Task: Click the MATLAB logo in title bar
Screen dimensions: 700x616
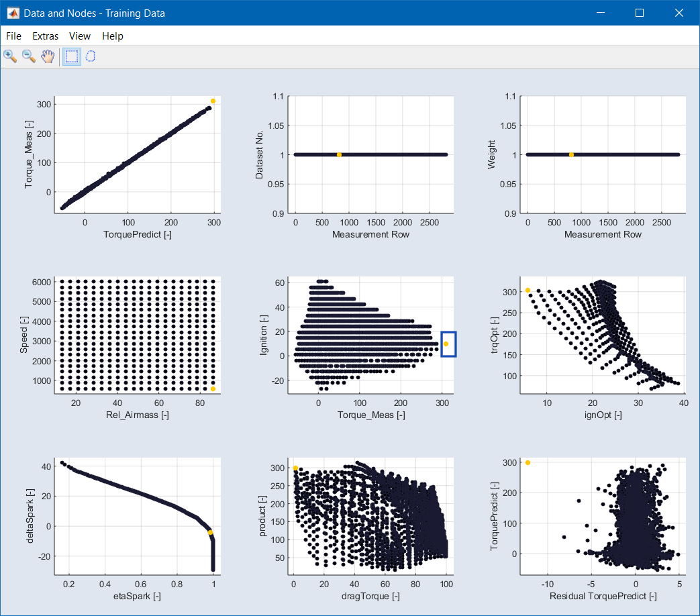Action: point(13,13)
